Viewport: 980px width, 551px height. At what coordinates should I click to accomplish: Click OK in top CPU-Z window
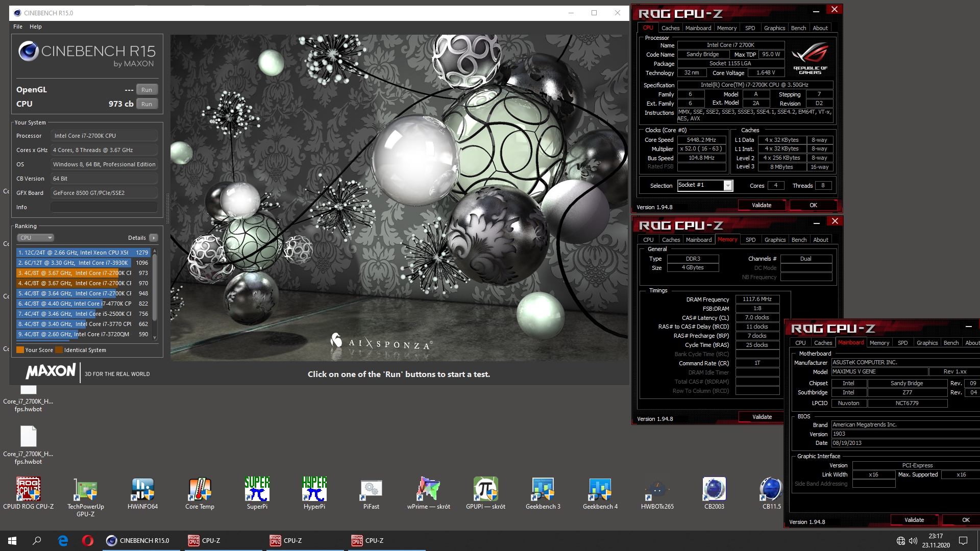[x=813, y=205]
